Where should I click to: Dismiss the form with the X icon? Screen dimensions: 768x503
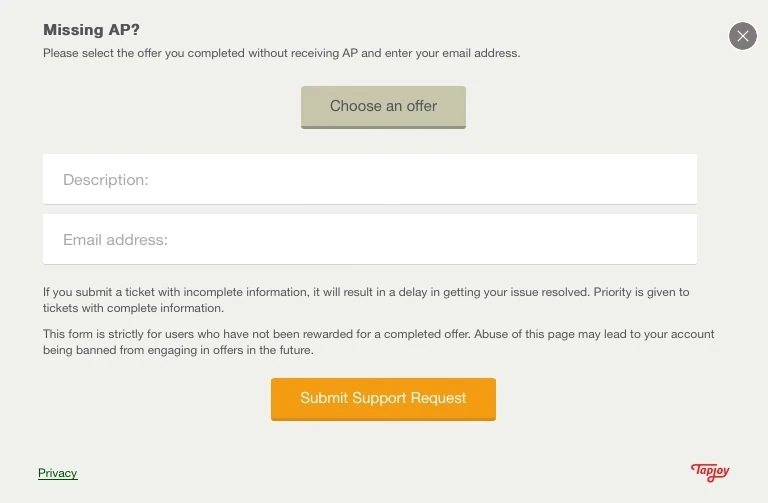(x=742, y=37)
